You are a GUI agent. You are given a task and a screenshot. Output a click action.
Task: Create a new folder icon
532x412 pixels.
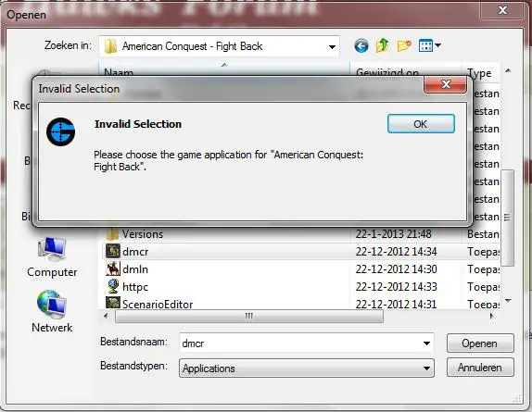(404, 45)
